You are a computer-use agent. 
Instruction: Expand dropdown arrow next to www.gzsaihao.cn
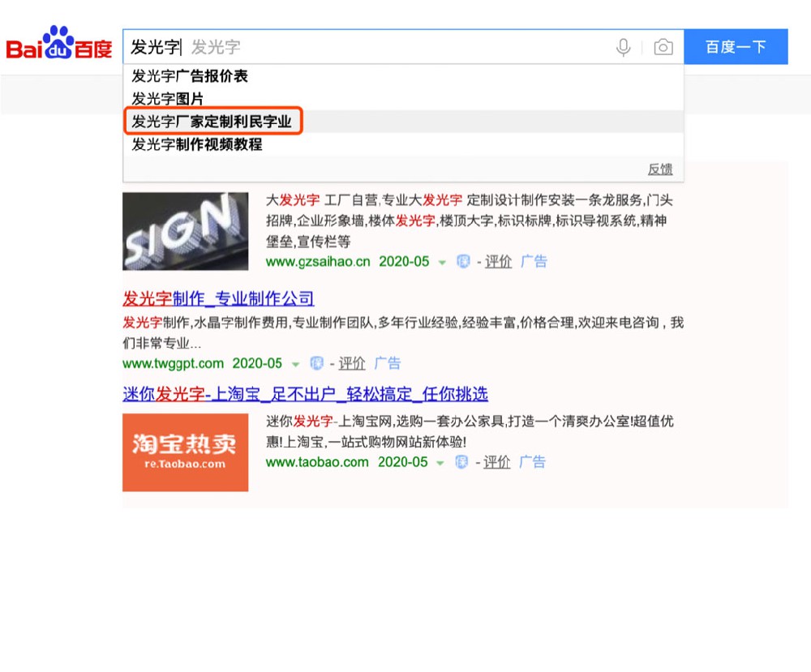442,263
